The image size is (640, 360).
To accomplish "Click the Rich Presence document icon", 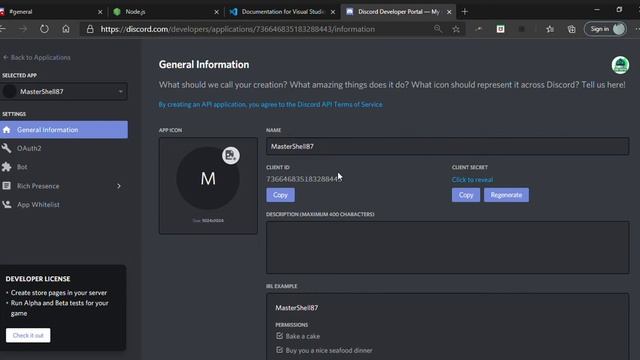I will coord(7,186).
